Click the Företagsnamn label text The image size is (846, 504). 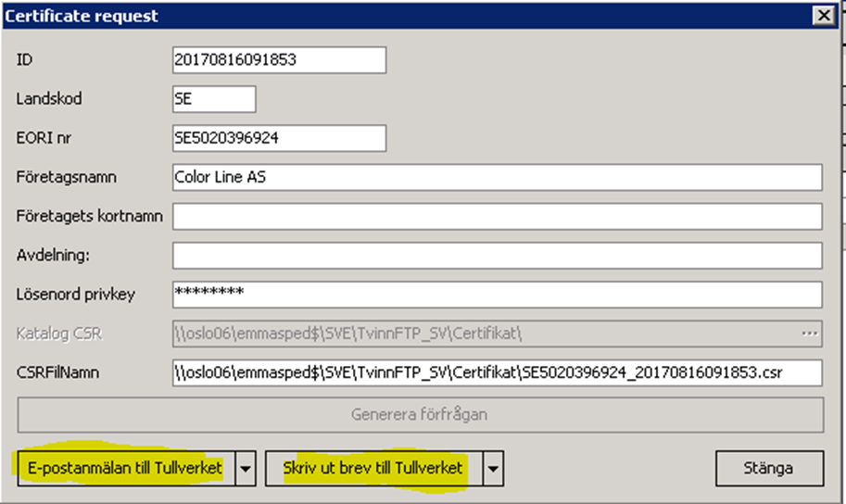pos(67,178)
